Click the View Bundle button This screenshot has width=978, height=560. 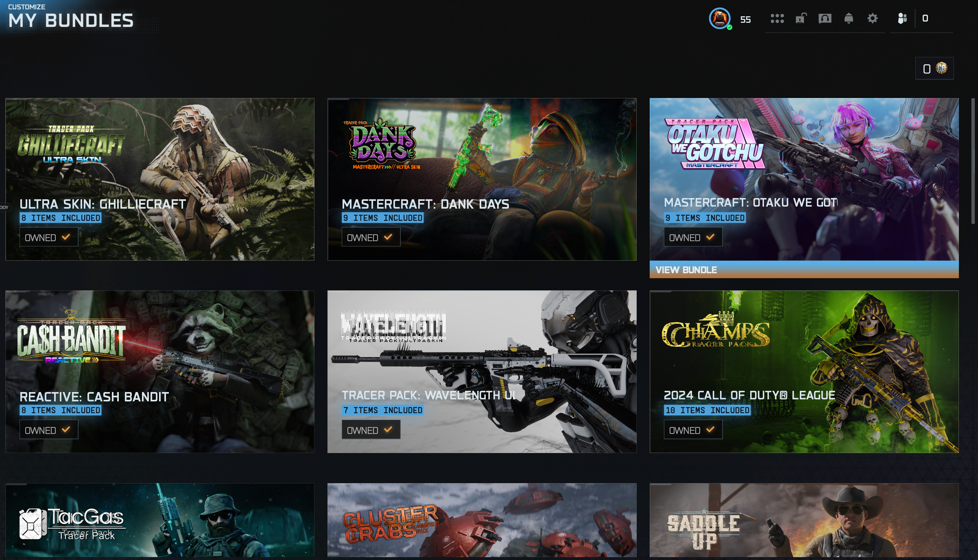pyautogui.click(x=804, y=270)
